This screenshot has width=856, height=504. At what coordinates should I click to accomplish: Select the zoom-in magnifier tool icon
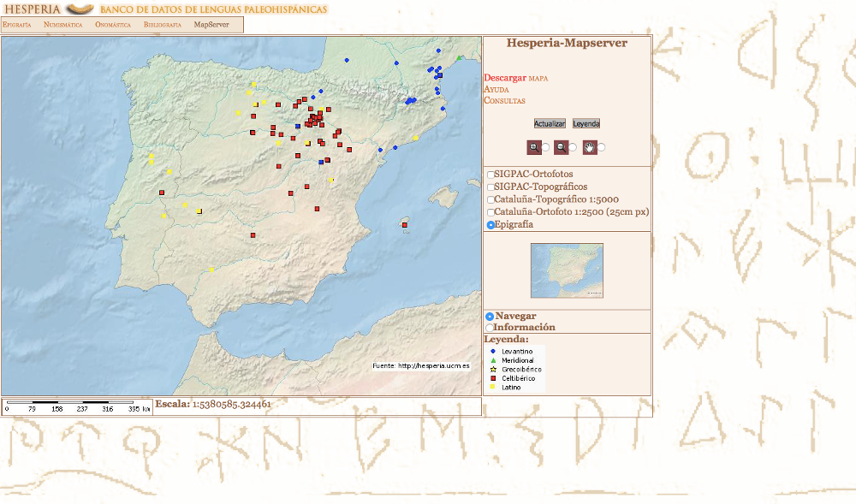click(x=534, y=147)
